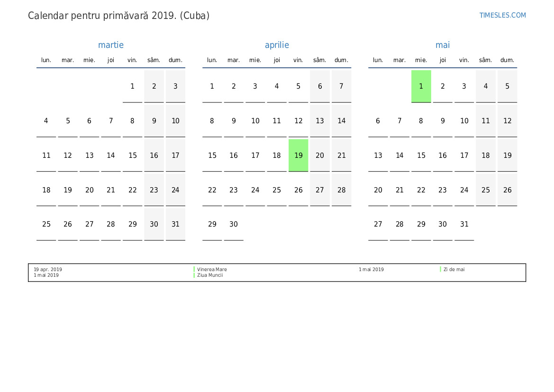
Task: Click '1 mai 2019' date below '19 apr. 2019'
Action: [46, 275]
